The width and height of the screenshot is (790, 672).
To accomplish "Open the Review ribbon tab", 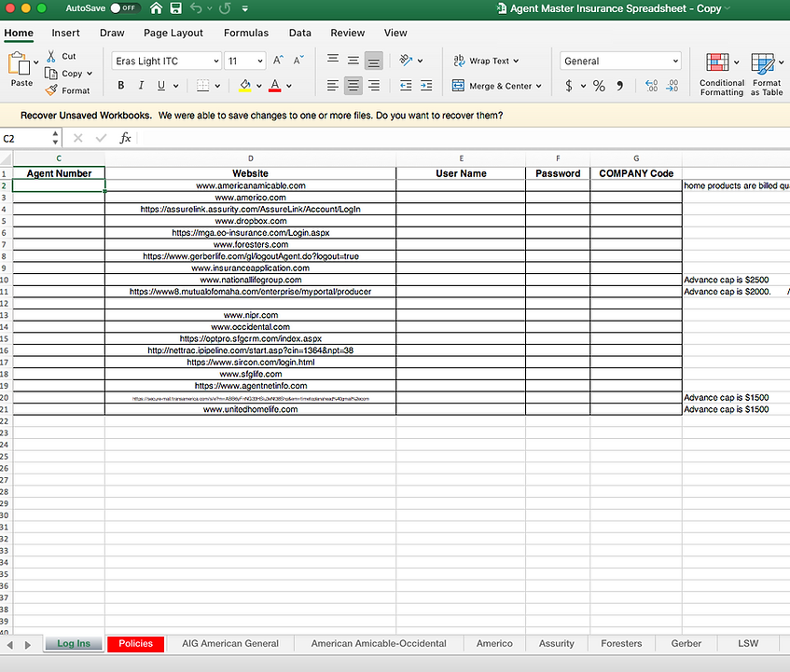I will 348,33.
